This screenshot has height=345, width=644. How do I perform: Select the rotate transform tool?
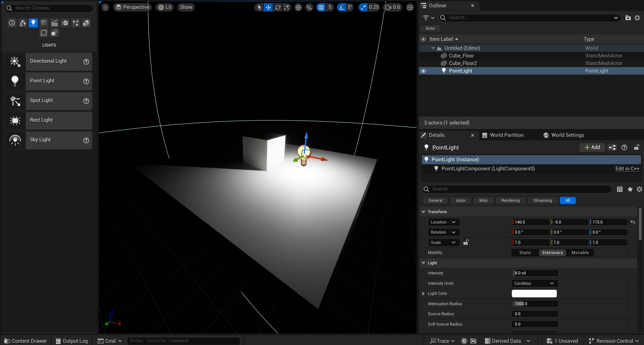[278, 8]
